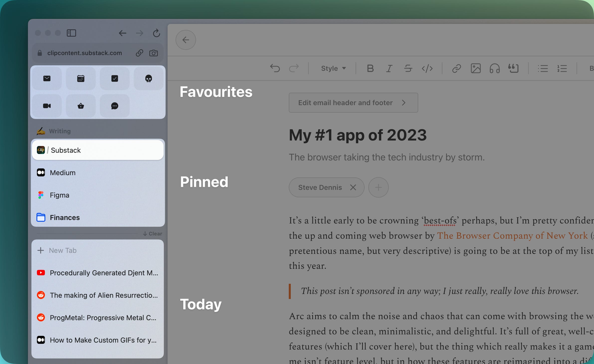Open a New Tab from the sidebar
This screenshot has width=594, height=364.
click(x=98, y=250)
